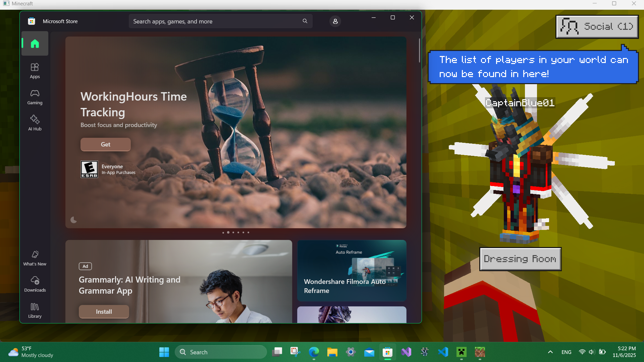Maximize the Microsoft Store window
Image resolution: width=644 pixels, height=362 pixels.
[393, 17]
